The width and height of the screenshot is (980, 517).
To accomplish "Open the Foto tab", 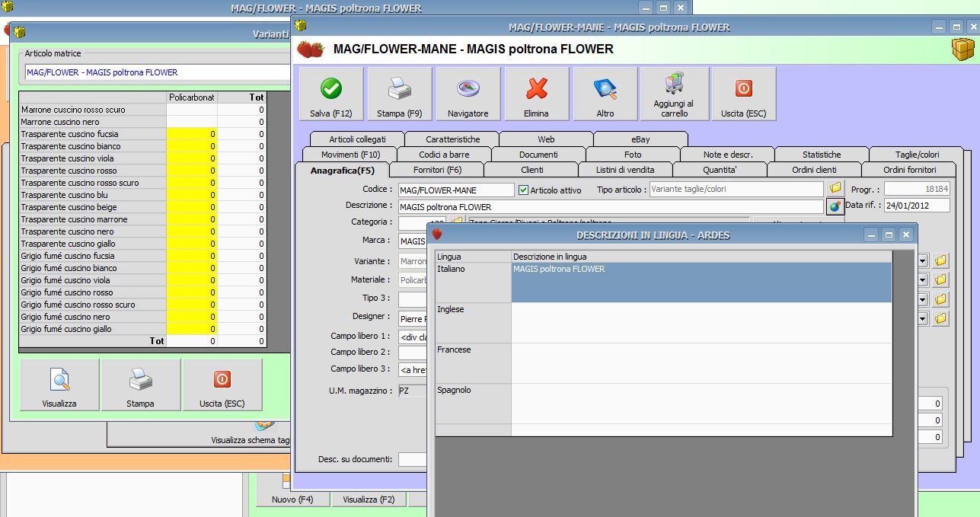I will [x=633, y=155].
